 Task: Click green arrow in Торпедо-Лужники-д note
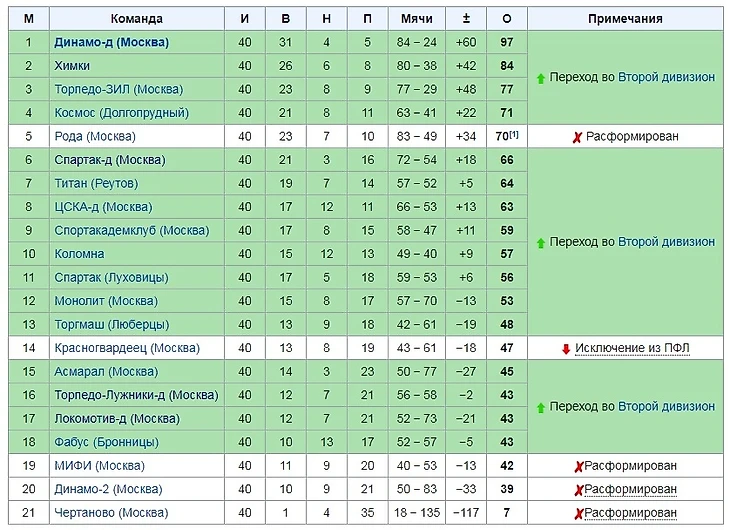(541, 407)
